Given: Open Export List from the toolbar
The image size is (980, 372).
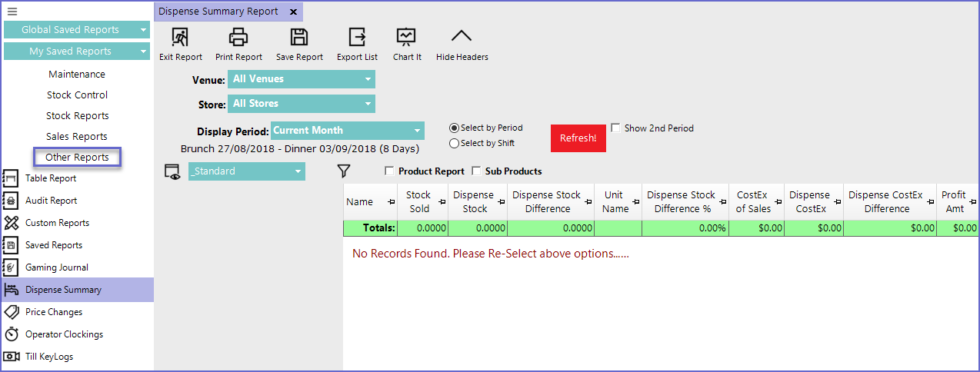Looking at the screenshot, I should pos(357,38).
